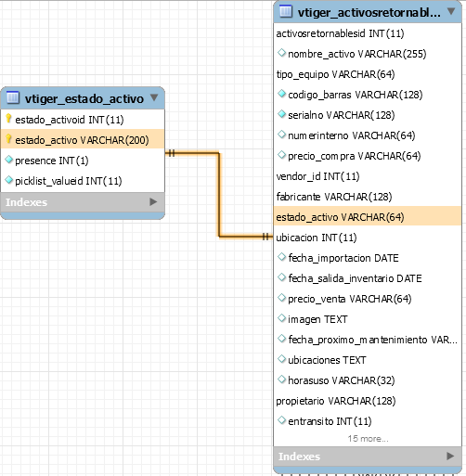Viewport: 466px width, 476px height.
Task: Click the picklist_valueid column diamond icon
Action: 9,180
